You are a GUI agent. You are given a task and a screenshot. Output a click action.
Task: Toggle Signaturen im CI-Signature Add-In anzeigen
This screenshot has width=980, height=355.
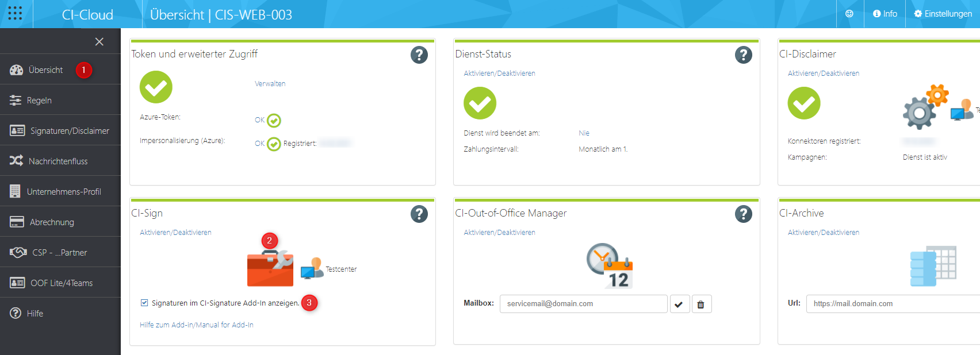pyautogui.click(x=144, y=303)
